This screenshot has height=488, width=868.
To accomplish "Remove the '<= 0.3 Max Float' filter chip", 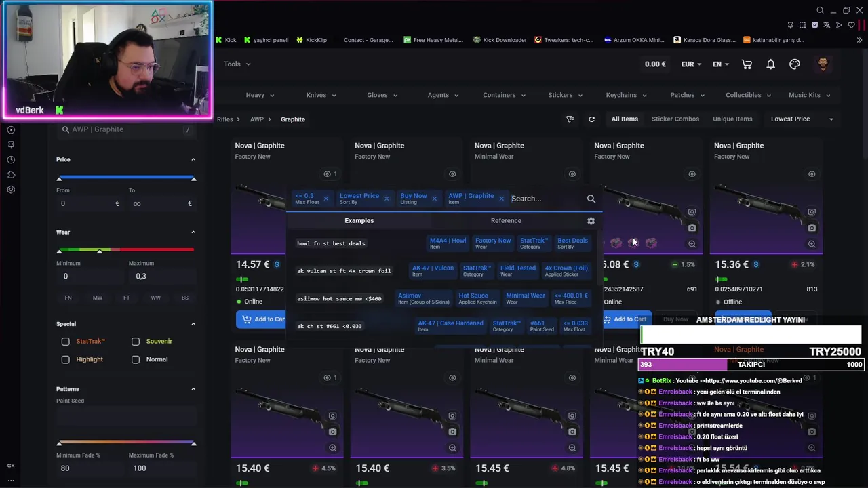I will coord(325,199).
